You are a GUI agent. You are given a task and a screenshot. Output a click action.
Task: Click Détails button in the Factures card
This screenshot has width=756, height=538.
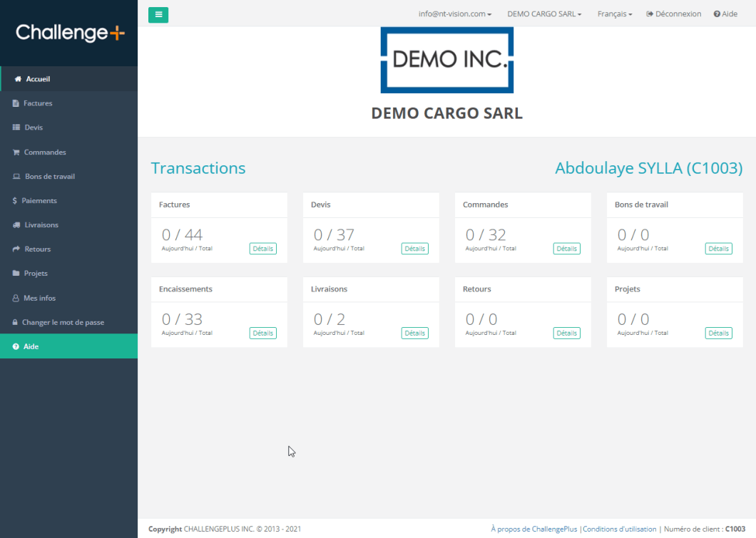262,249
